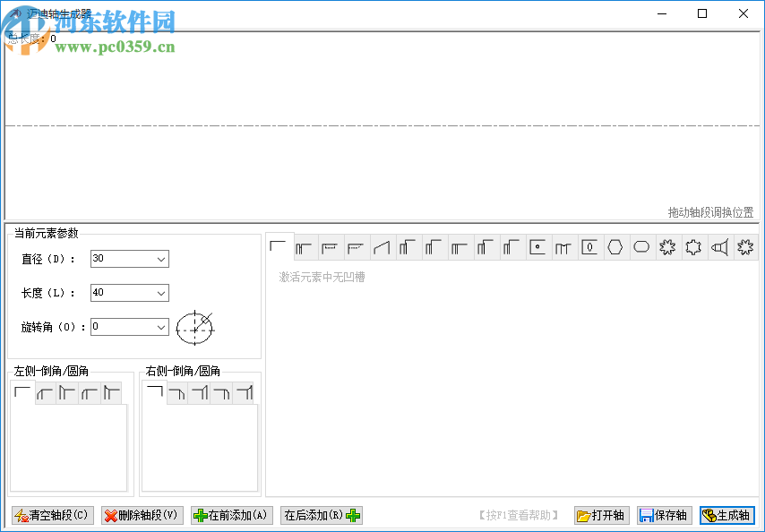Select the rounded obround profile tab
This screenshot has width=765, height=532.
pos(641,248)
